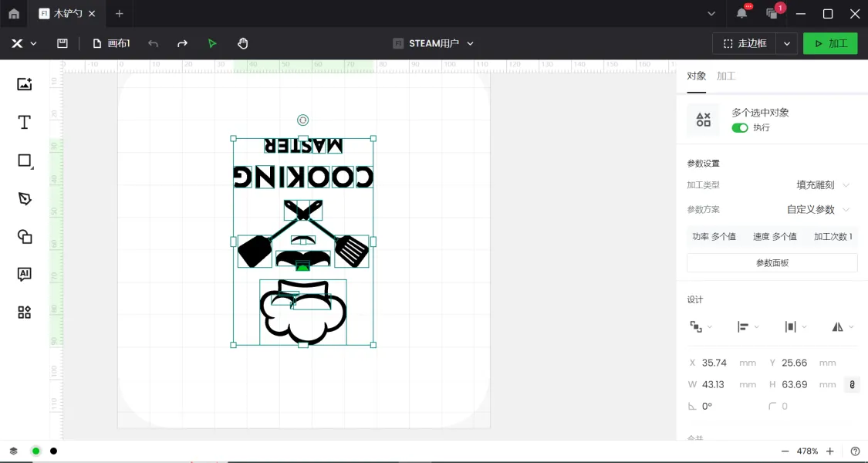Image resolution: width=868 pixels, height=463 pixels.
Task: Edit the width field 43.13
Action: 713,384
